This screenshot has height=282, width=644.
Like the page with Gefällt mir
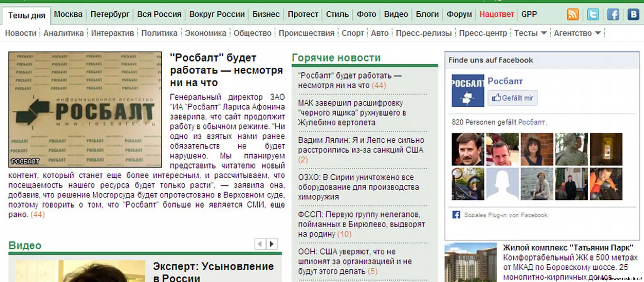[x=512, y=98]
